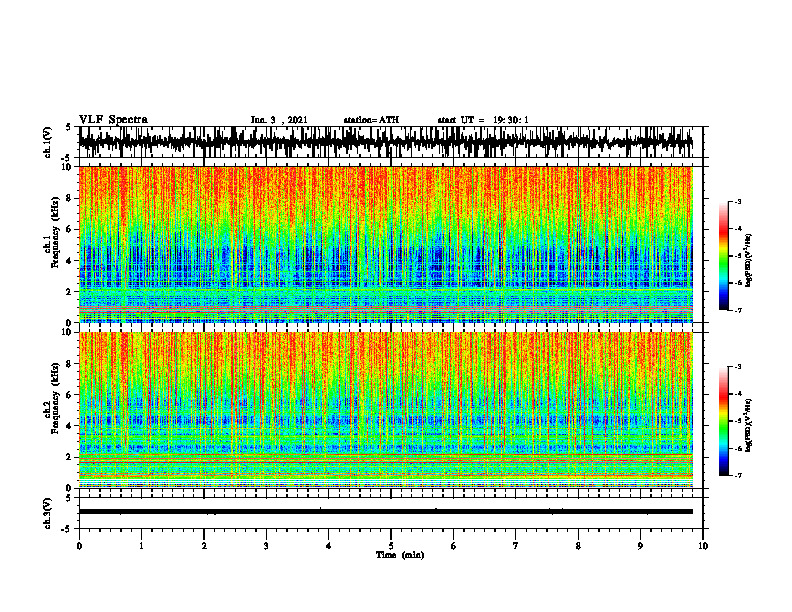This screenshot has height=612, width=792.
Task: Click the time axis tick label "9"
Action: click(x=640, y=546)
